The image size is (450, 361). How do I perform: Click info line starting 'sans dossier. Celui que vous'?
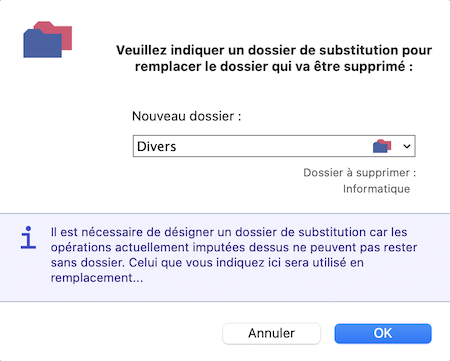207,263
